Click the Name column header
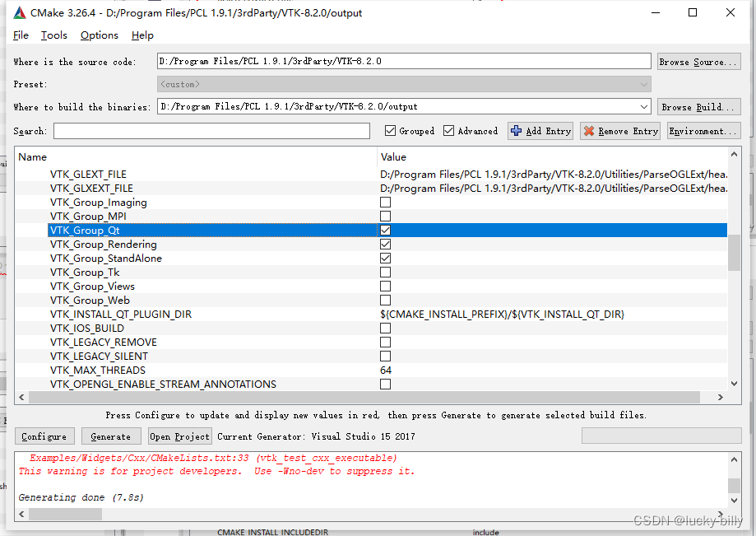The width and height of the screenshot is (756, 536). click(x=196, y=156)
